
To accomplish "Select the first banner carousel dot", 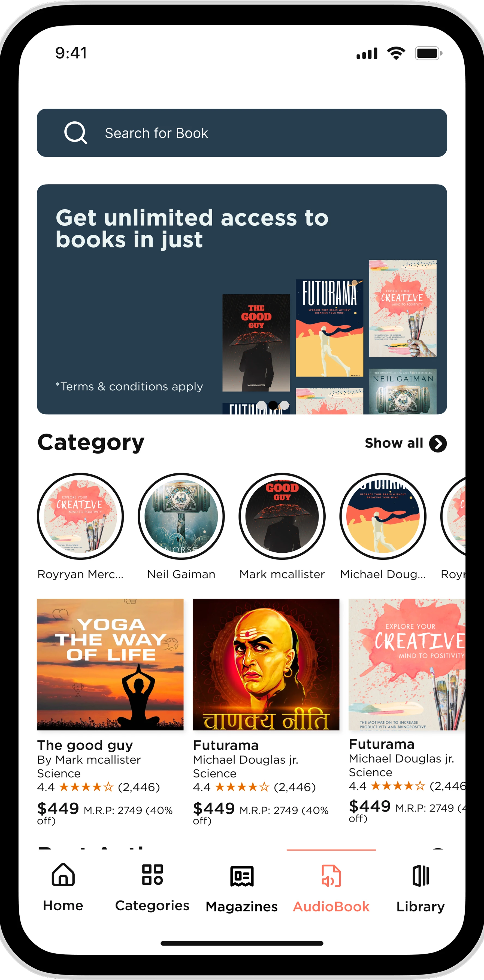I will click(x=262, y=405).
